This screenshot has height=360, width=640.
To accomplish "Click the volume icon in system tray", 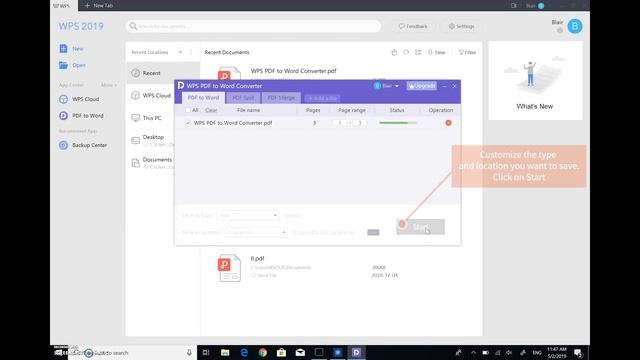I will click(x=509, y=353).
